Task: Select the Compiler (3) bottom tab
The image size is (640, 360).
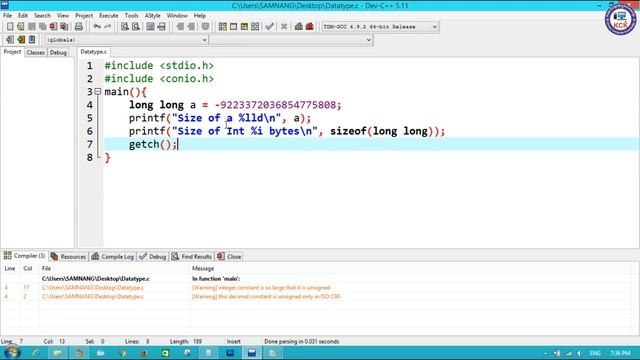Action: [24, 256]
